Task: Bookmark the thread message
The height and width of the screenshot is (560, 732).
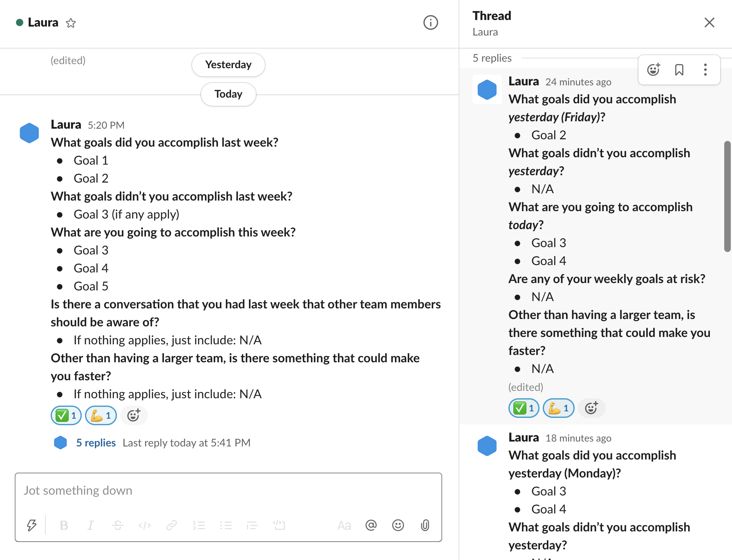Action: (x=679, y=70)
